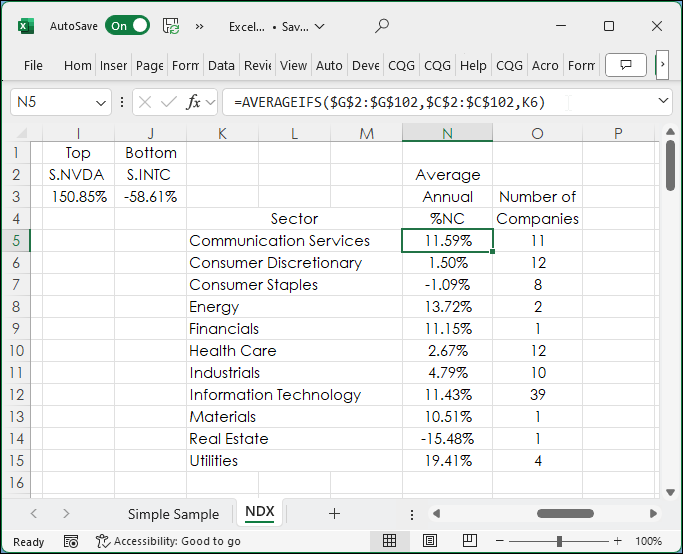Click the zoom slider handle
Viewport: 683px width, 554px height.
tap(559, 541)
